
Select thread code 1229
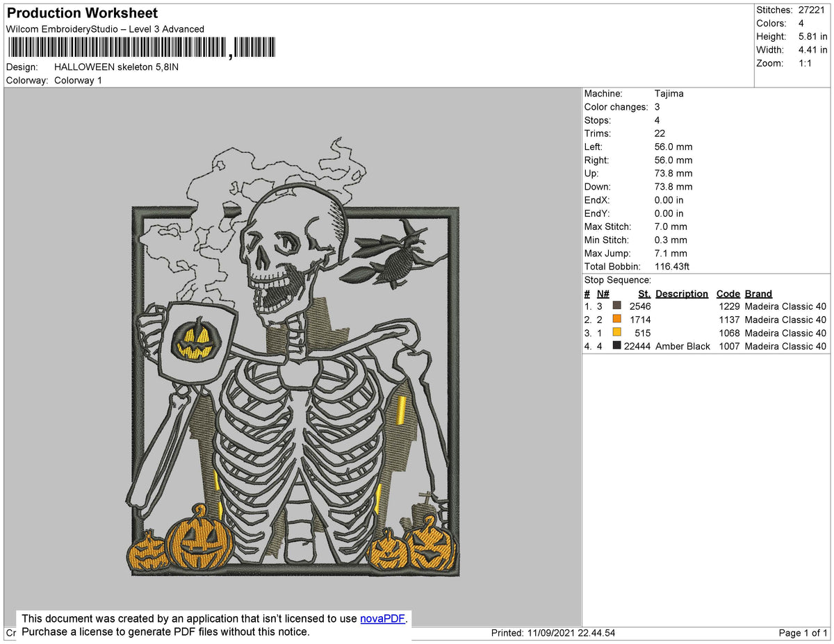point(728,306)
